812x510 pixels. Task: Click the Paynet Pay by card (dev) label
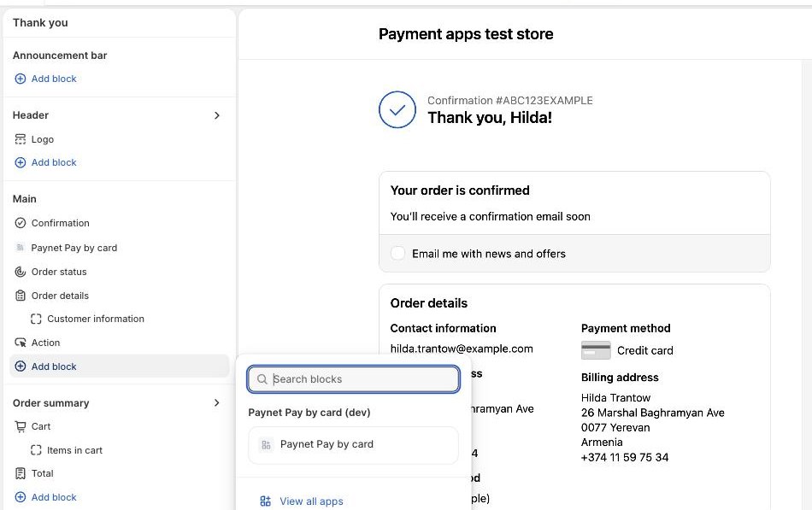[x=309, y=413]
